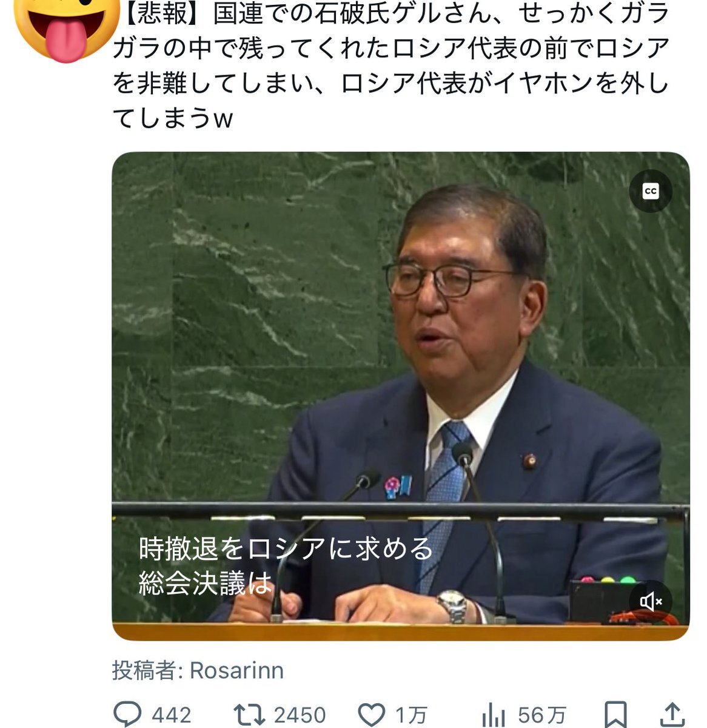Open the Rosarinn poster profile link

click(236, 670)
